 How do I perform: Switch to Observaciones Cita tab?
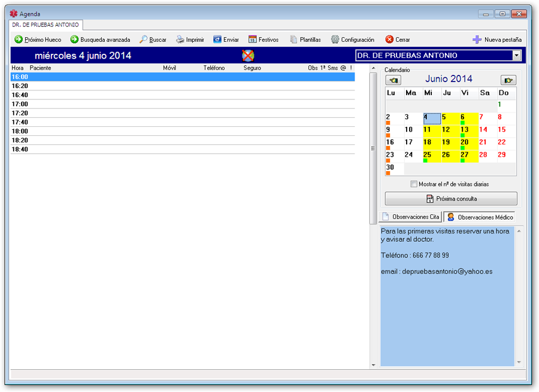coord(411,217)
